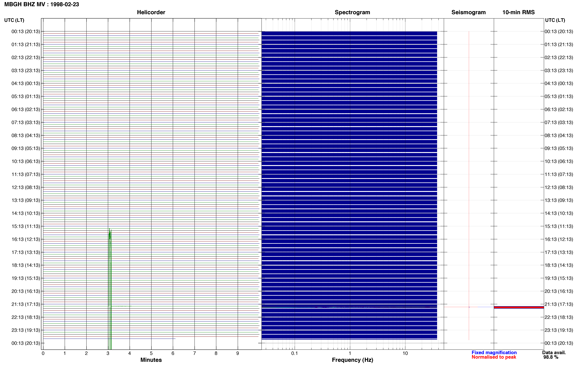Select '12:13 (08:13)' on the left axis
This screenshot has width=588, height=368.
26,187
